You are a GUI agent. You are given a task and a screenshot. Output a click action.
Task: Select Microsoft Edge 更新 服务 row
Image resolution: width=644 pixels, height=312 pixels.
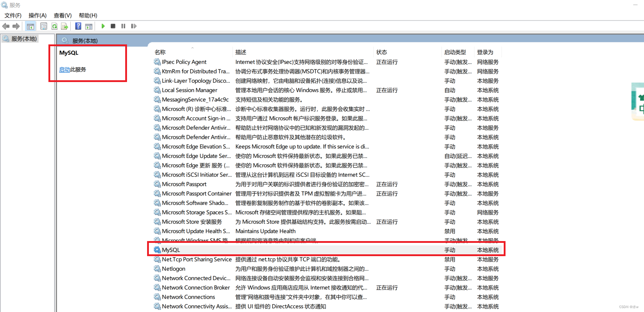pyautogui.click(x=196, y=165)
